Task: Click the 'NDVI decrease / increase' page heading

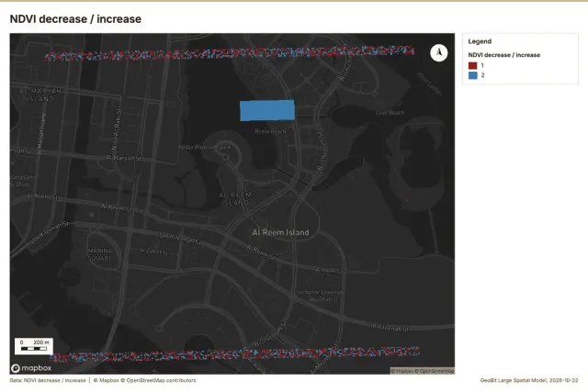Action: tap(75, 19)
